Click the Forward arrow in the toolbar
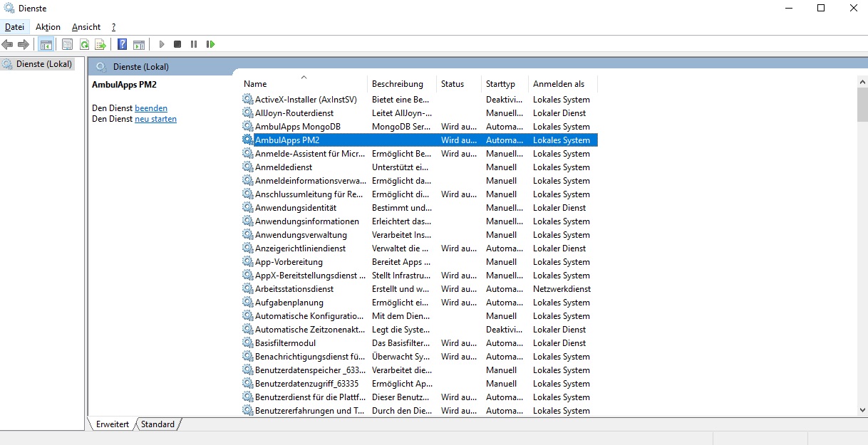Viewport: 868px width, 445px height. click(x=24, y=44)
